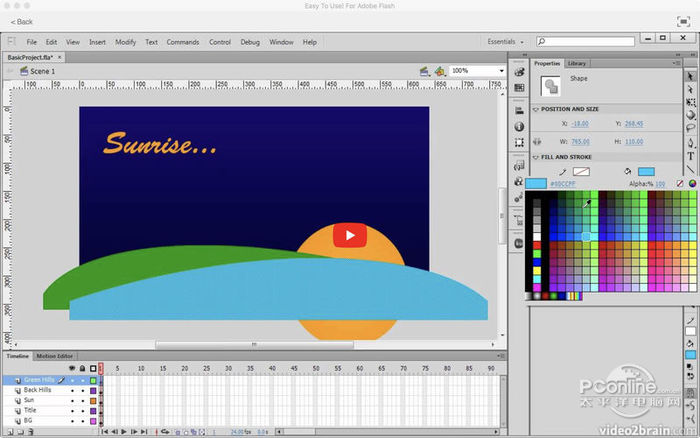
Task: Toggle outline color box of Title layer
Action: (x=93, y=411)
